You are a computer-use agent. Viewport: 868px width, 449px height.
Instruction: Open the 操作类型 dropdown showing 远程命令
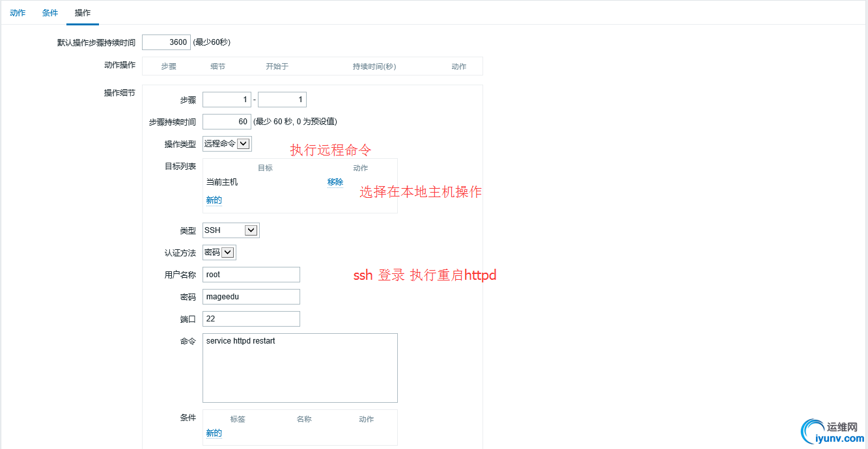[x=227, y=143]
